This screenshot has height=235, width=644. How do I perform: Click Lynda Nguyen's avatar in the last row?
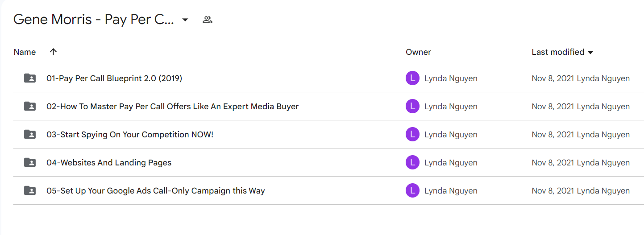point(412,191)
